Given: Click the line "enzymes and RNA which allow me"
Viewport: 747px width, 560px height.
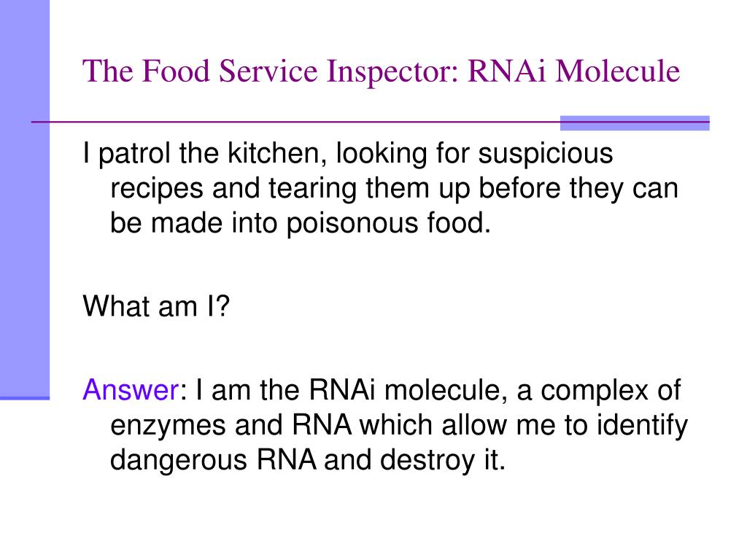Looking at the screenshot, I should [399, 426].
